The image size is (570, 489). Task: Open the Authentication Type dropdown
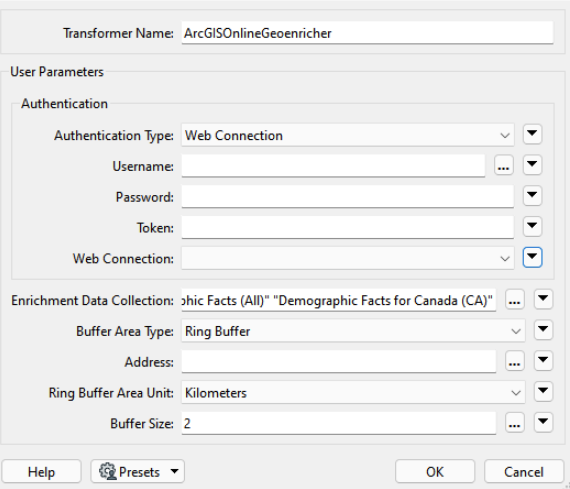(348, 135)
